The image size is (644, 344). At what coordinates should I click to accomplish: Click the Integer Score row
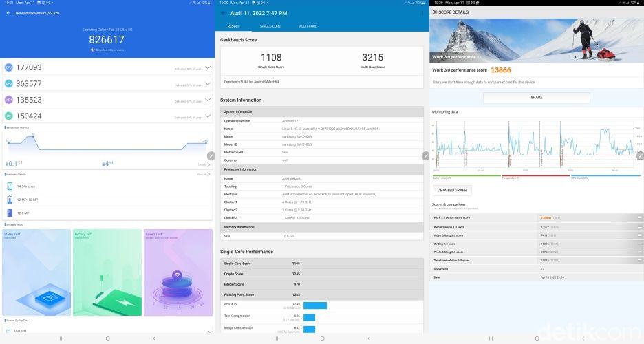(x=322, y=284)
